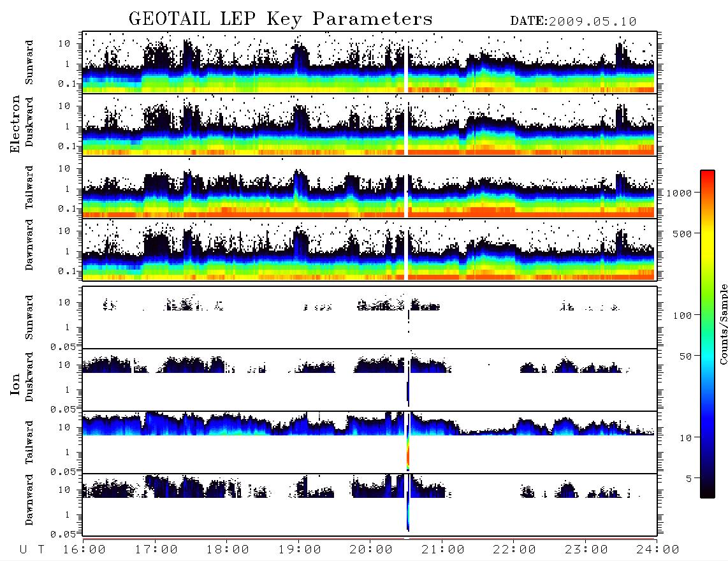Select the Electron 'Dawnward' panel label
Screen dimensions: 728x561
pos(29,245)
